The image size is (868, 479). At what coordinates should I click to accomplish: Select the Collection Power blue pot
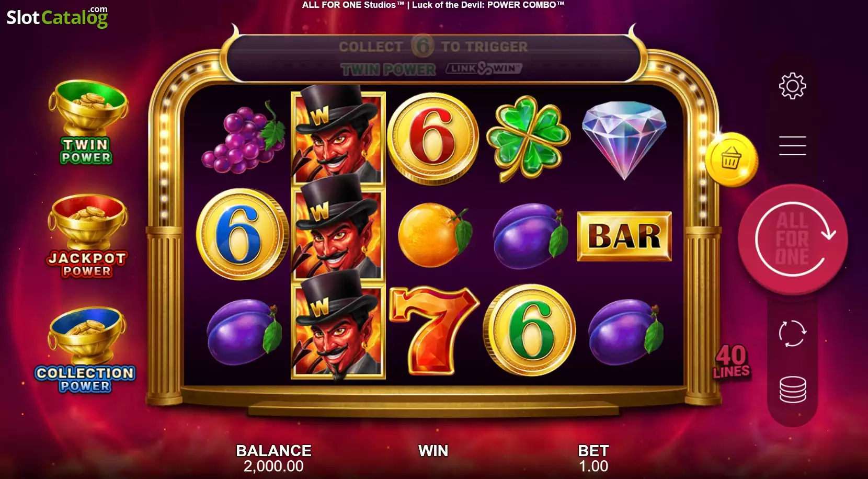[86, 350]
